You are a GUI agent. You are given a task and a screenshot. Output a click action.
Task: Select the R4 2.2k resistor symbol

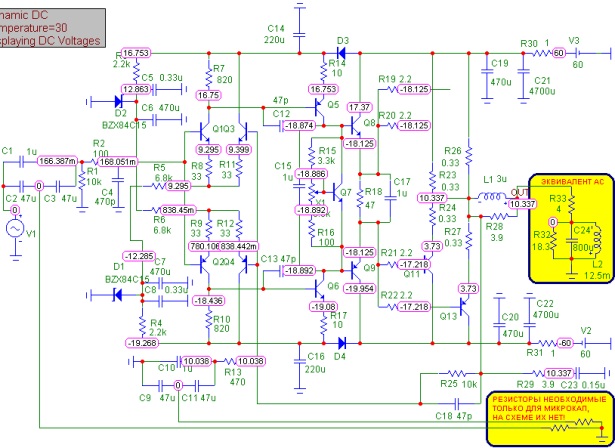(x=142, y=324)
